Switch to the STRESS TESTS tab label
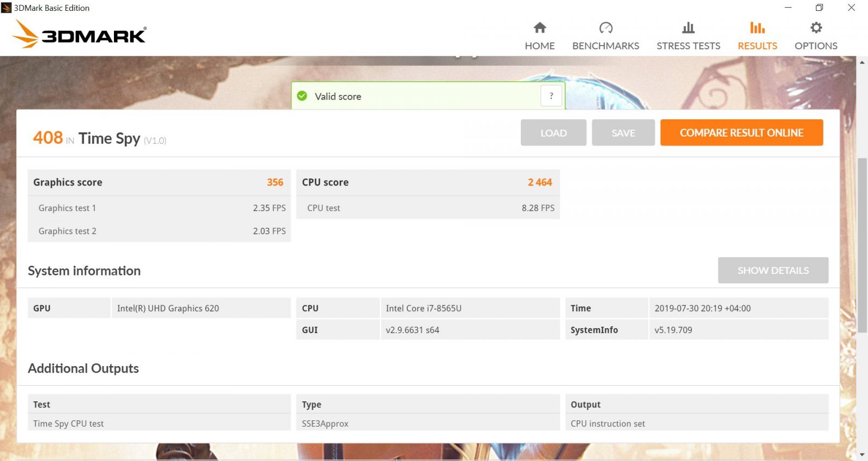Viewport: 868px width, 461px height. click(688, 46)
